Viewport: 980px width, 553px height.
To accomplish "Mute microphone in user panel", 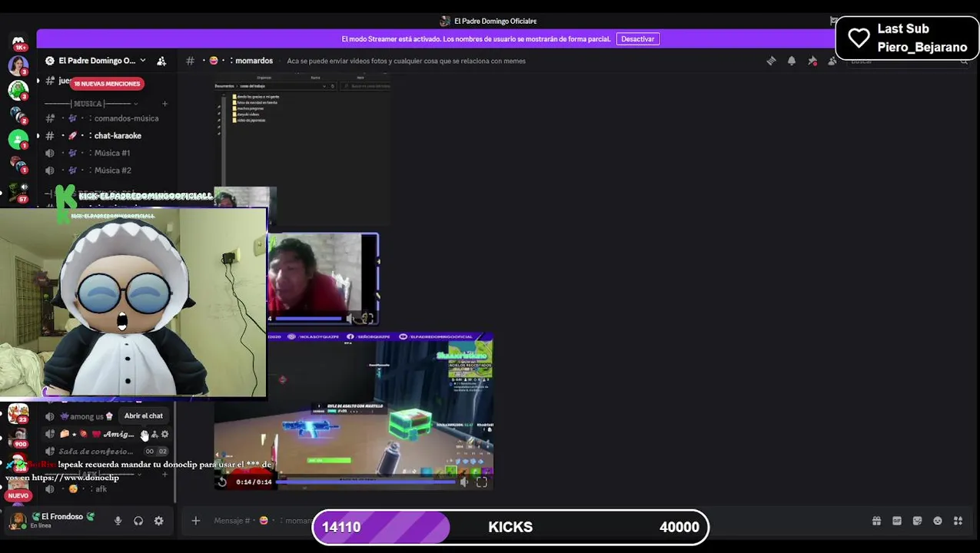I will 118,521.
